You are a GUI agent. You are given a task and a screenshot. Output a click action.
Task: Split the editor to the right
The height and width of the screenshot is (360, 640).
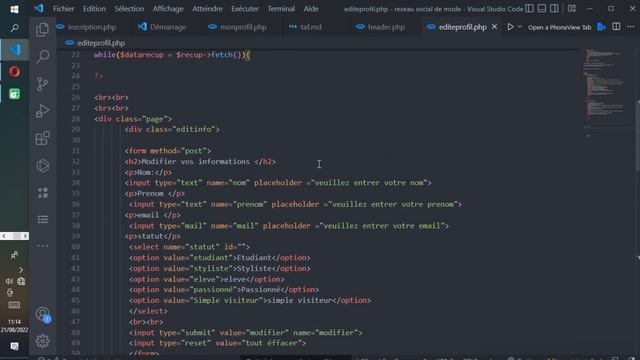pyautogui.click(x=616, y=27)
